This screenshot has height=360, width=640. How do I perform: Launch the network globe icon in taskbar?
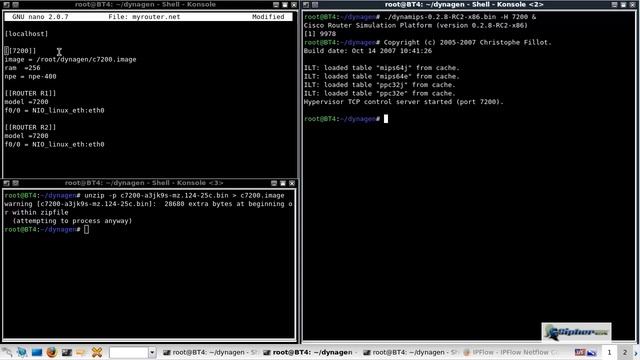click(x=22, y=352)
